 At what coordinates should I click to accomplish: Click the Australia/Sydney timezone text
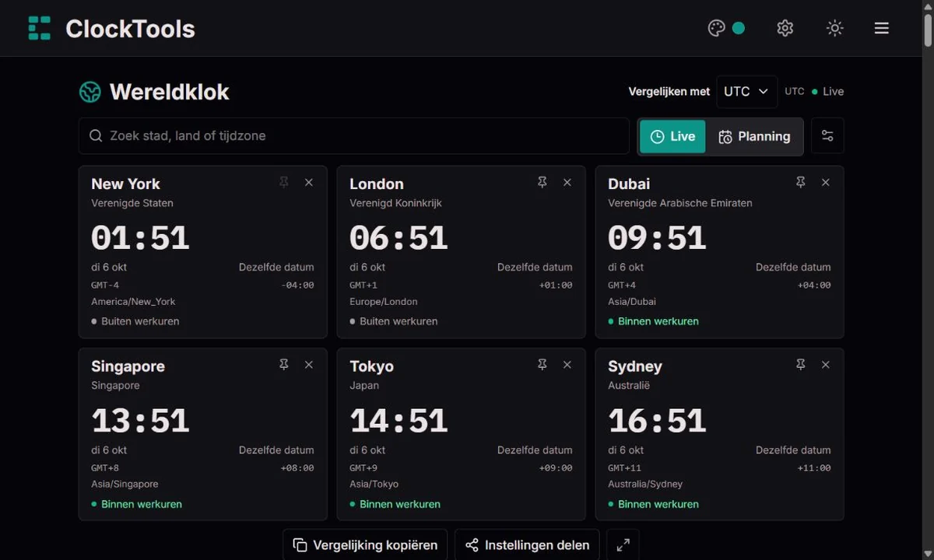coord(645,485)
